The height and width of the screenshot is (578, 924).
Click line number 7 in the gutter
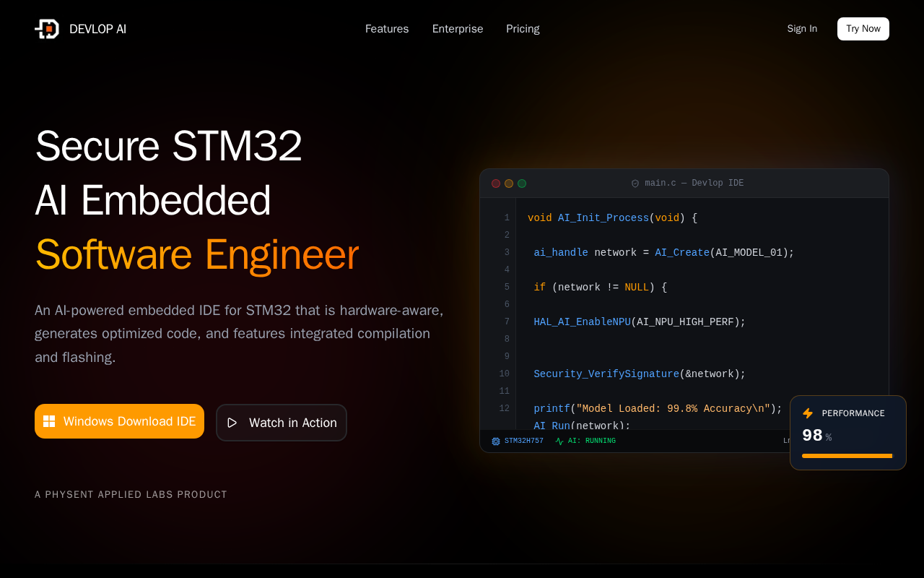(507, 322)
